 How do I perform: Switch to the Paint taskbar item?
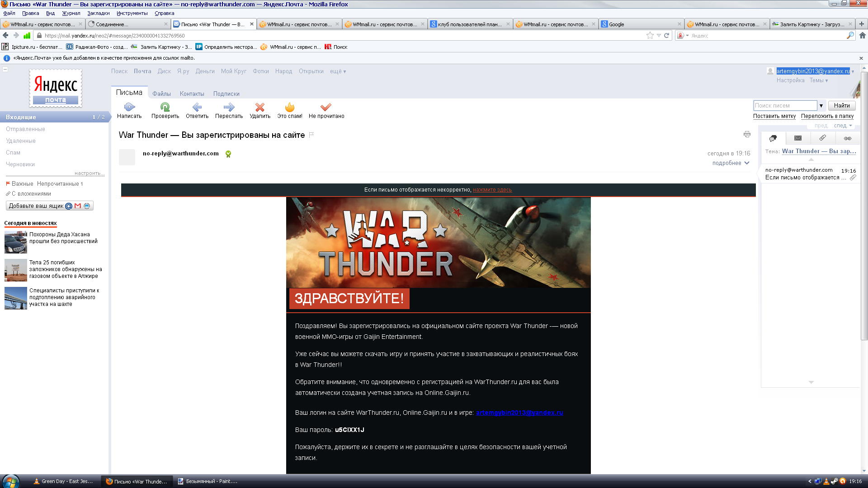coord(208,481)
